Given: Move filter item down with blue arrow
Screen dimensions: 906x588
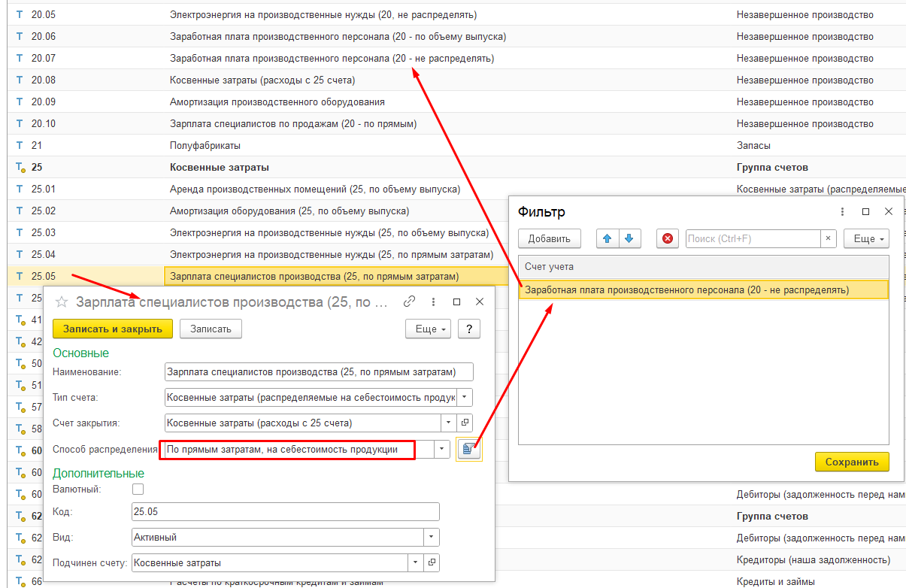Looking at the screenshot, I should pyautogui.click(x=629, y=239).
